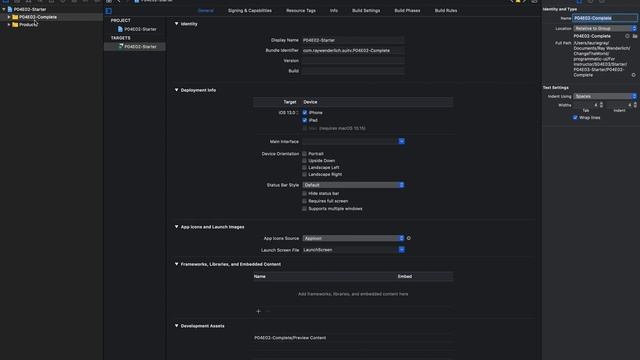The height and width of the screenshot is (360, 640).
Task: Click the choose folder icon in Identity and Type
Action: click(x=635, y=36)
